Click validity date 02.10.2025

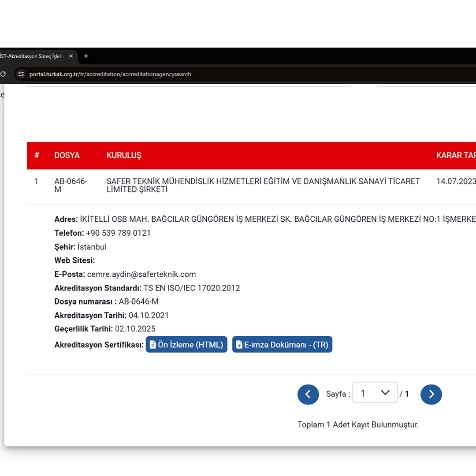click(135, 329)
